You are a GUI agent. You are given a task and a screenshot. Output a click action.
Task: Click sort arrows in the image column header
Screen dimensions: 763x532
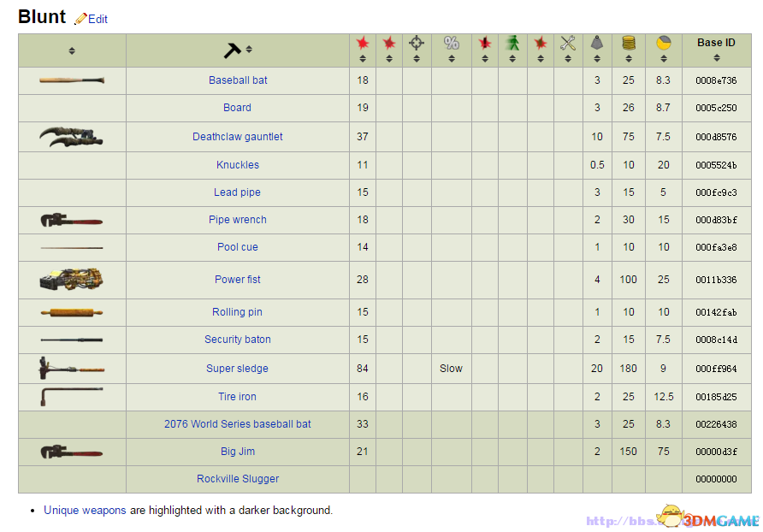(72, 51)
